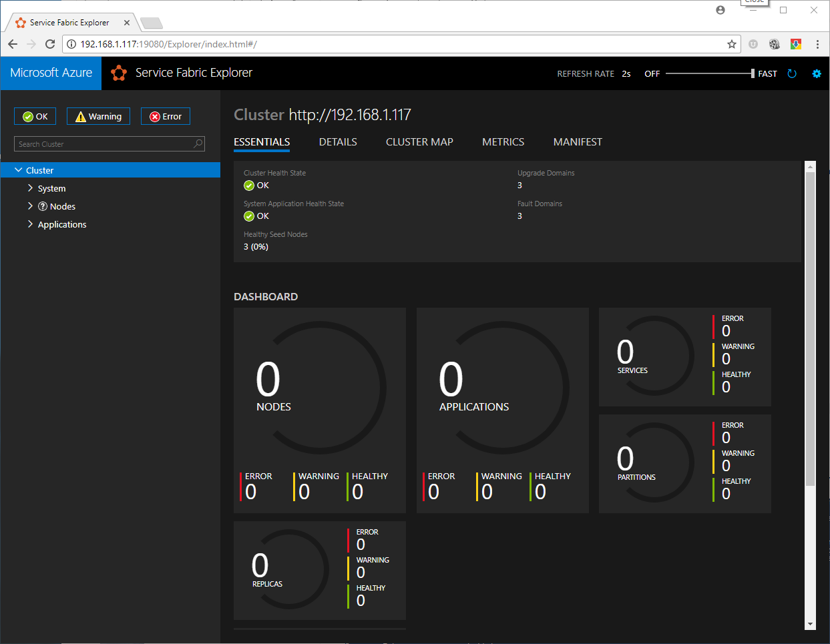The image size is (830, 644).
Task: Click the '3 (0%)' Healthy Seed Nodes value
Action: 256,247
